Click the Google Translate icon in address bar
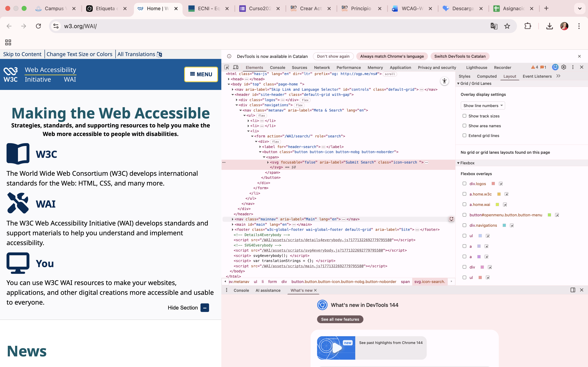Screen dimensions: 588x367 [x=494, y=26]
